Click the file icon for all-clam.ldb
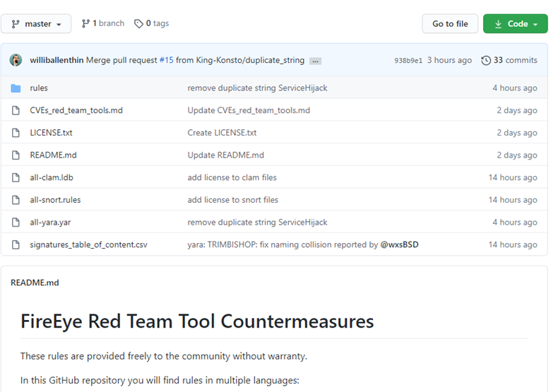This screenshot has height=392, width=551. tap(16, 177)
